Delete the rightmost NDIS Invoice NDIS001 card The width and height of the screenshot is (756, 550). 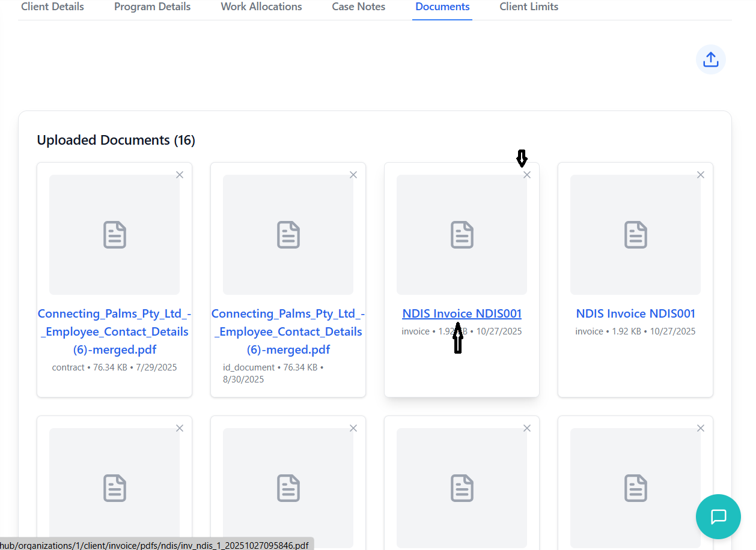701,175
